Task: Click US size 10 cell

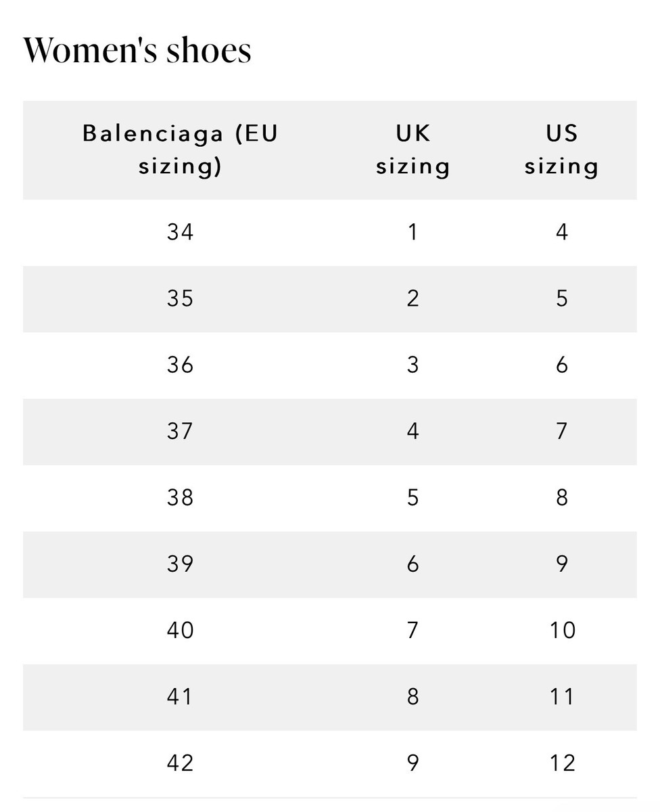Action: coord(562,630)
